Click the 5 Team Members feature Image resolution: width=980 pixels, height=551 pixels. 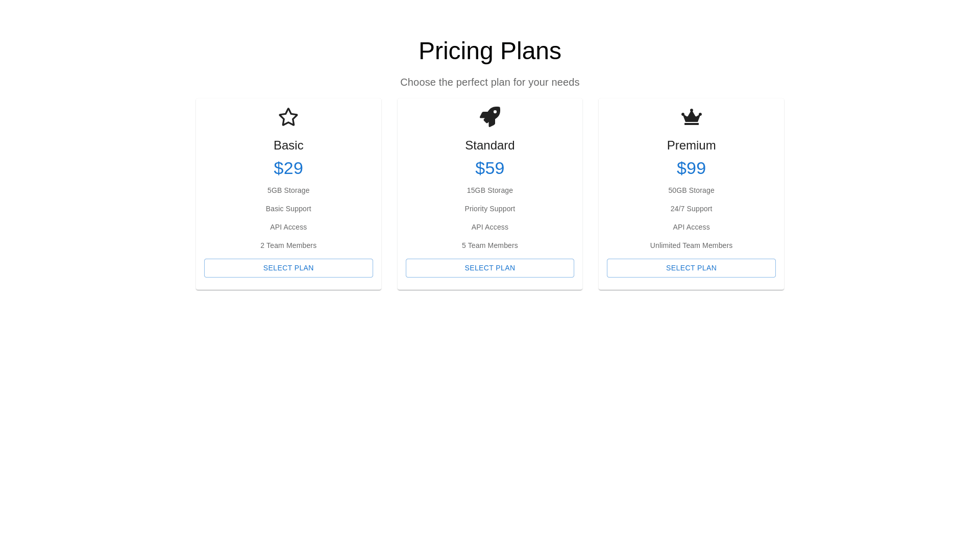coord(490,245)
